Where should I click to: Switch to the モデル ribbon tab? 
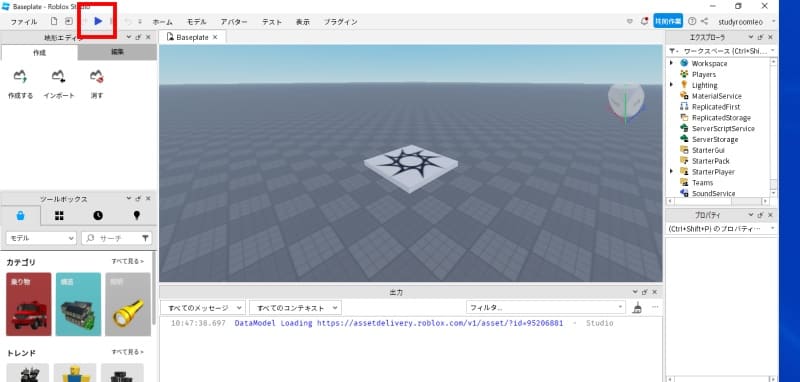click(196, 22)
